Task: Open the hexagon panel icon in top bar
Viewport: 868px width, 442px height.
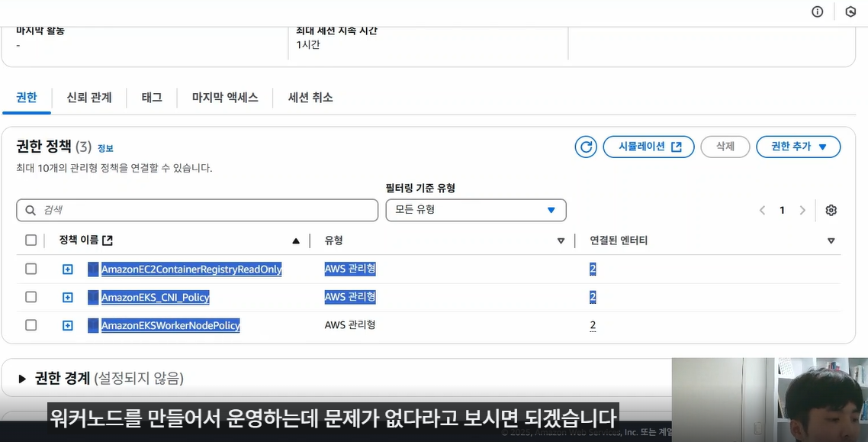Action: point(851,12)
